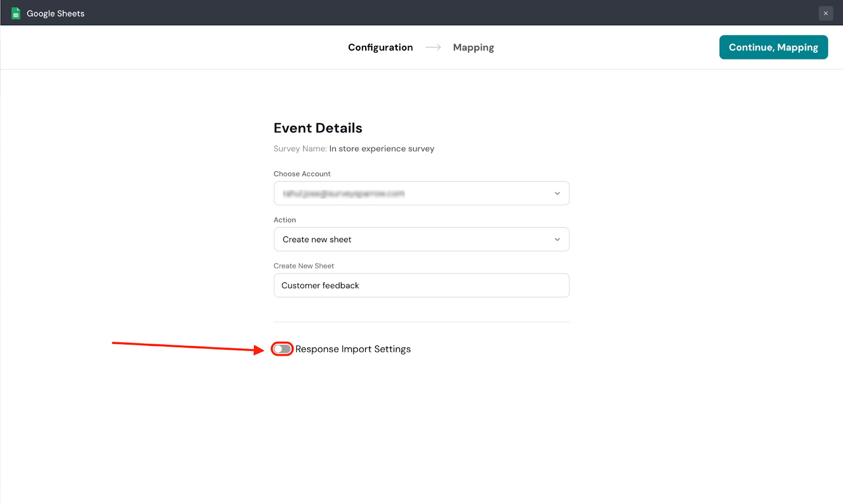Select the In store experience survey name
The height and width of the screenshot is (504, 843).
[x=381, y=149]
